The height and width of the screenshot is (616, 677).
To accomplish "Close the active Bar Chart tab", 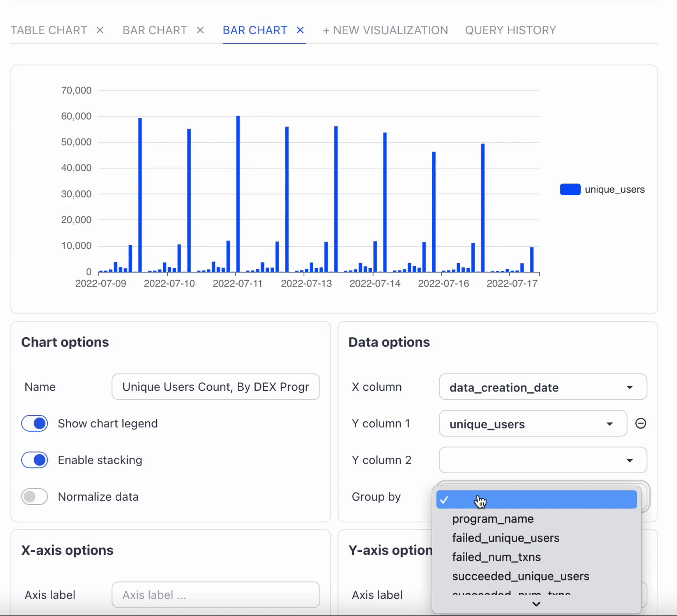I will point(300,30).
